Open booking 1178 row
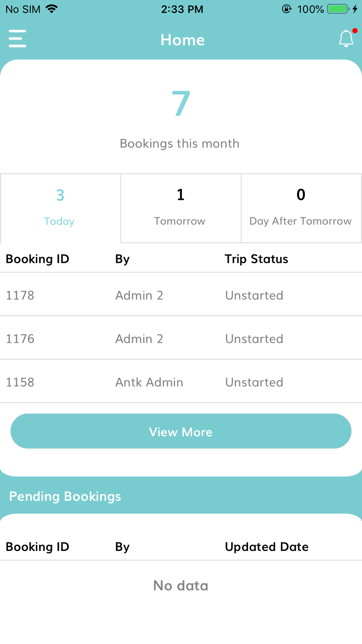The image size is (362, 644). pyautogui.click(x=181, y=294)
